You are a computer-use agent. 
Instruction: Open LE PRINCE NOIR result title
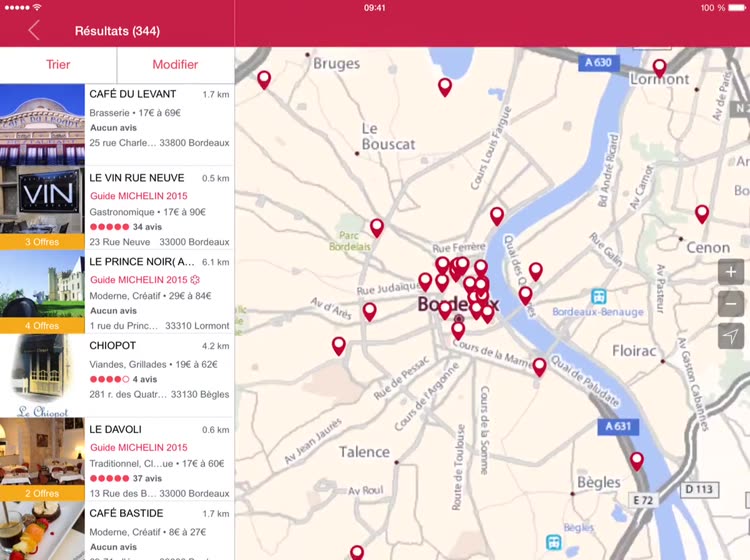[142, 262]
